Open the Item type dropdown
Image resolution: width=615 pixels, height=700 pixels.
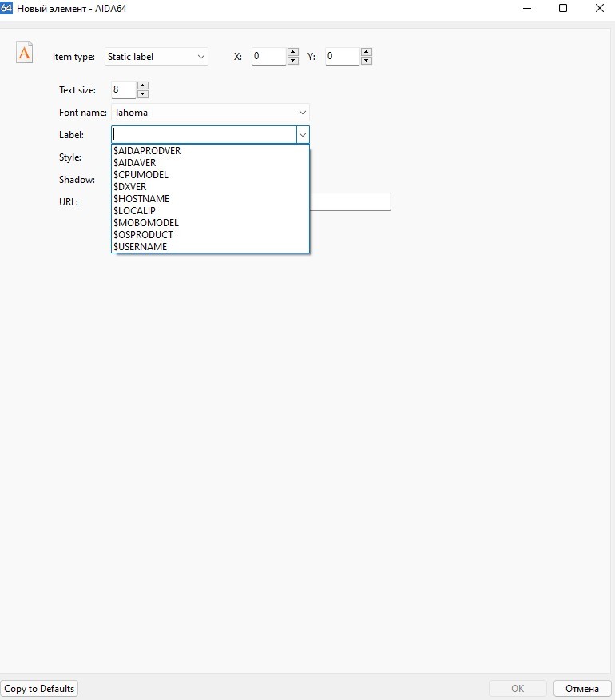click(x=157, y=57)
